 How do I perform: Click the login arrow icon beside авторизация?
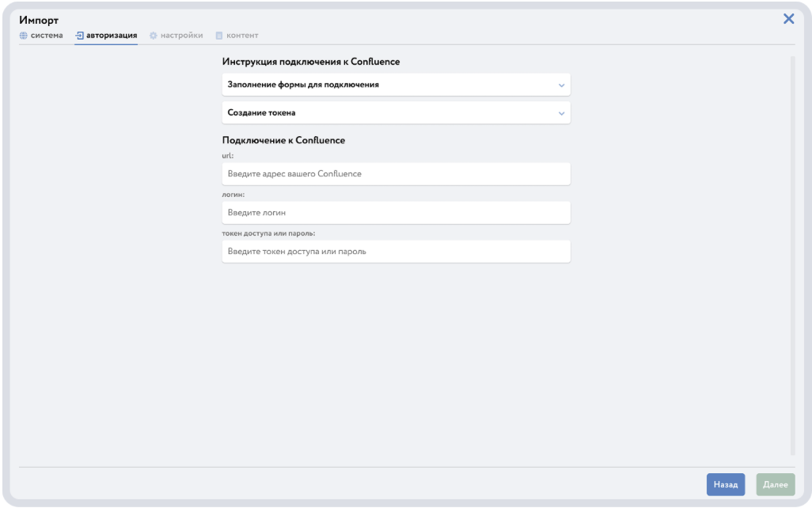pyautogui.click(x=79, y=36)
